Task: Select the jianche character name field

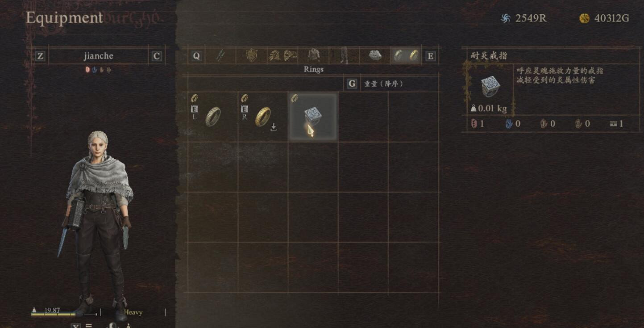Action: (99, 56)
